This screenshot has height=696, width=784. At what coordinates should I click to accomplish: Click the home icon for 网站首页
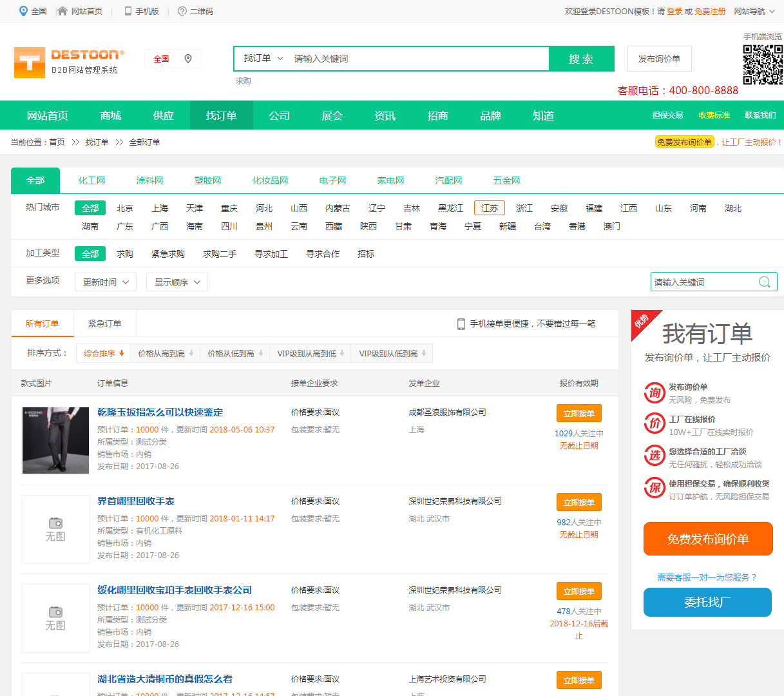click(x=62, y=11)
